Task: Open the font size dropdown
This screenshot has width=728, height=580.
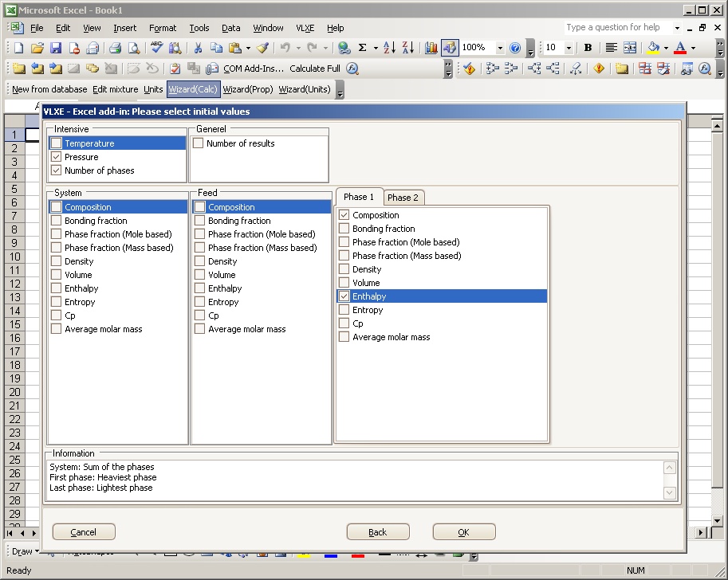Action: [569, 48]
